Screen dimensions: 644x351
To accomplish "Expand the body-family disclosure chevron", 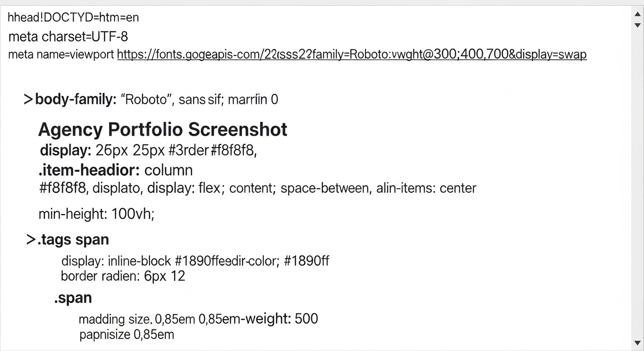I will pyautogui.click(x=27, y=99).
